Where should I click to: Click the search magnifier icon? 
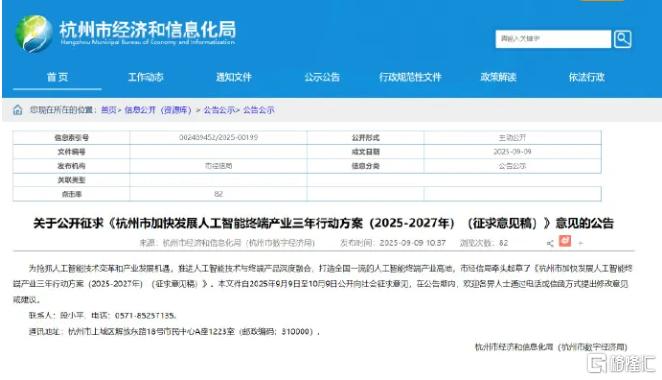tap(622, 39)
